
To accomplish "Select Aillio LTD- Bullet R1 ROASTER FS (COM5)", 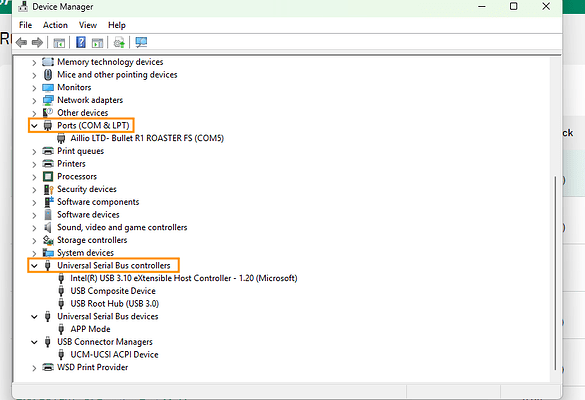I will point(147,138).
